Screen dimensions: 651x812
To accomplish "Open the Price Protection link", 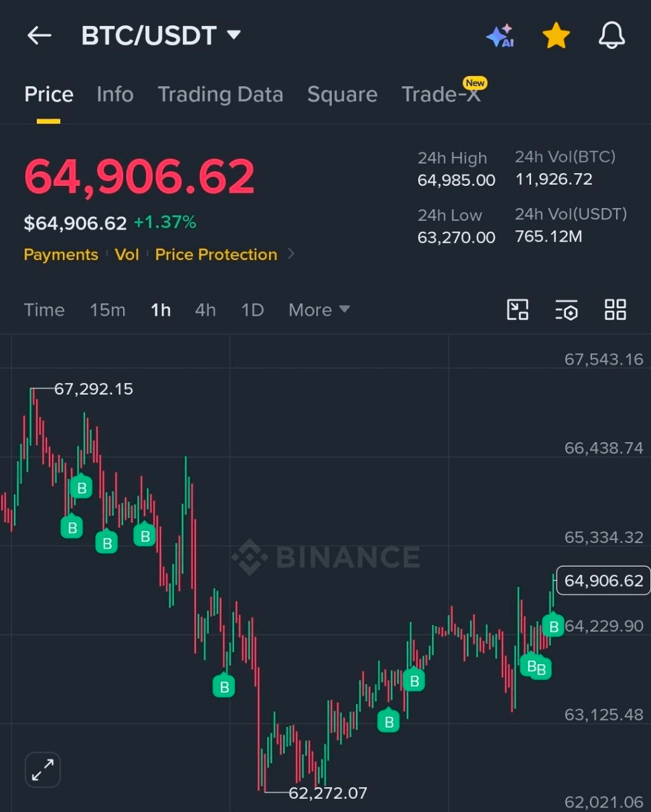I will coord(216,254).
